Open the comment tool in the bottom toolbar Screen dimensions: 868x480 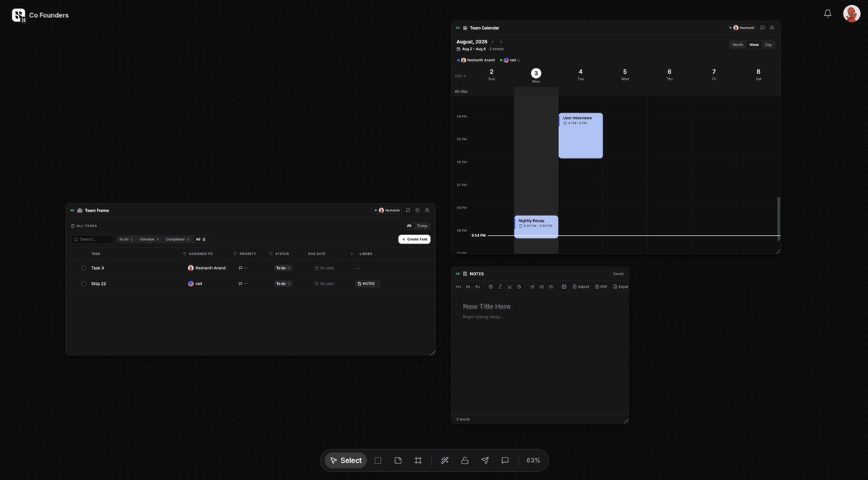505,460
